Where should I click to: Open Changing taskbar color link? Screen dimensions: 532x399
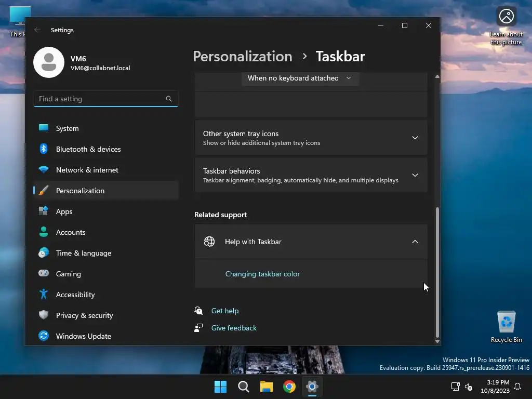click(262, 274)
